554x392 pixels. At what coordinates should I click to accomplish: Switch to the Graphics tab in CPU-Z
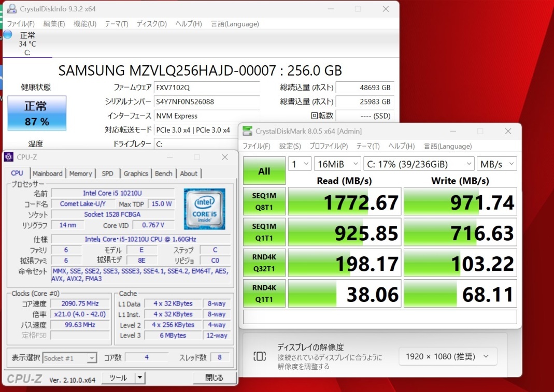[136, 173]
